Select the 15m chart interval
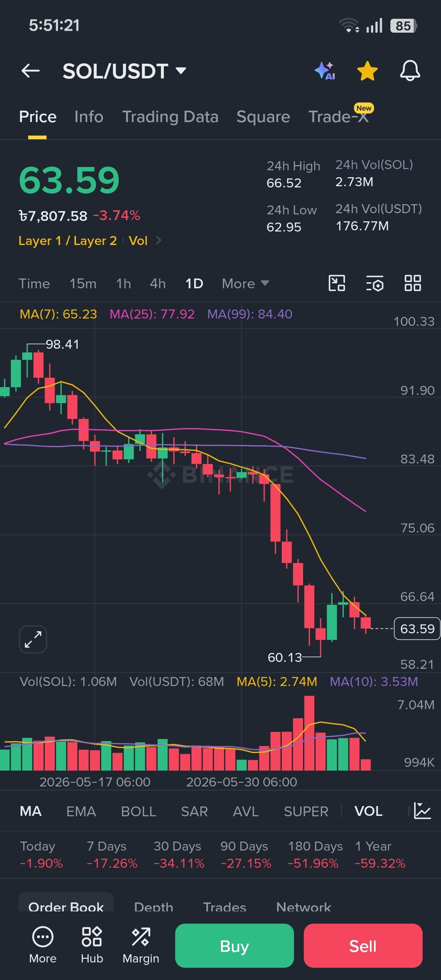Viewport: 441px width, 980px height. 83,283
